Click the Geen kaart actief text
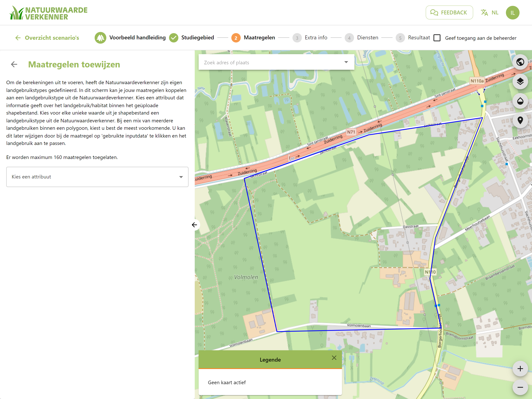Screen dimensions: 532x399 point(227,382)
